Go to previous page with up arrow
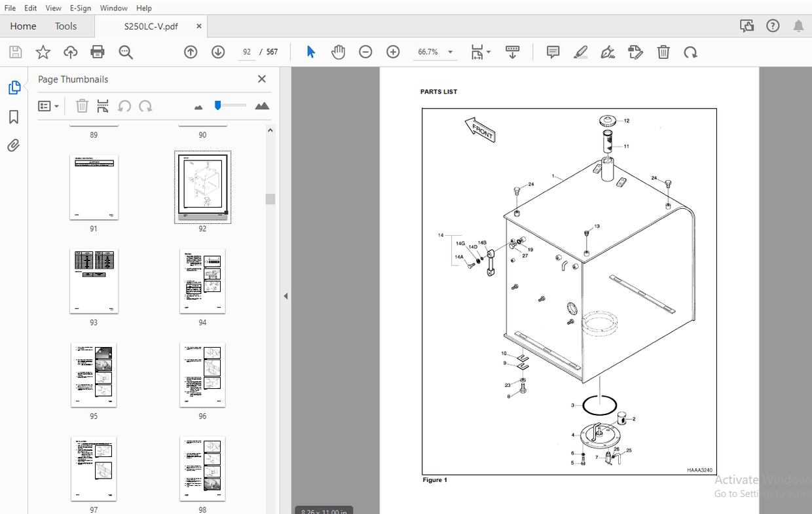This screenshot has width=812, height=514. (x=191, y=52)
